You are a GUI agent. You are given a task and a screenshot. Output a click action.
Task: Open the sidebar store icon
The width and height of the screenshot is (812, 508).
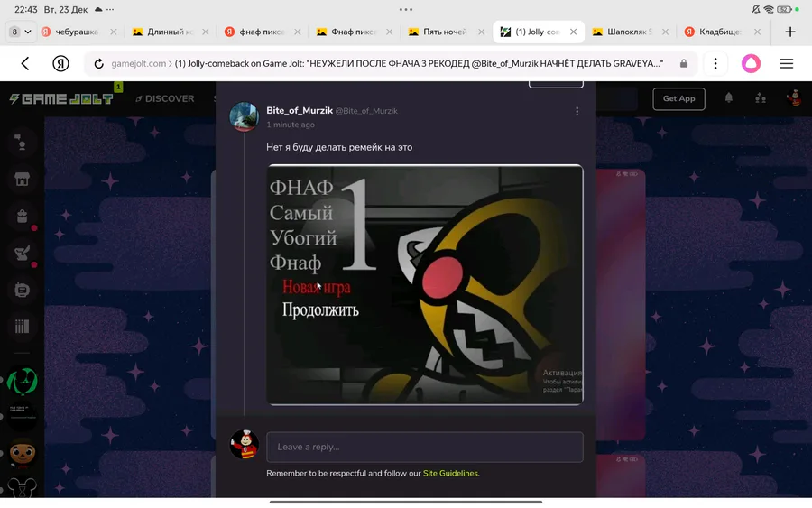click(22, 180)
